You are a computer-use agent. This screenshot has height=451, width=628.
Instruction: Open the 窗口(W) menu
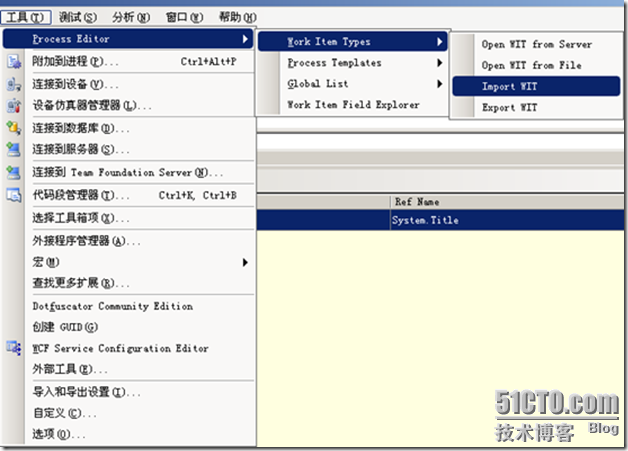pos(184,17)
